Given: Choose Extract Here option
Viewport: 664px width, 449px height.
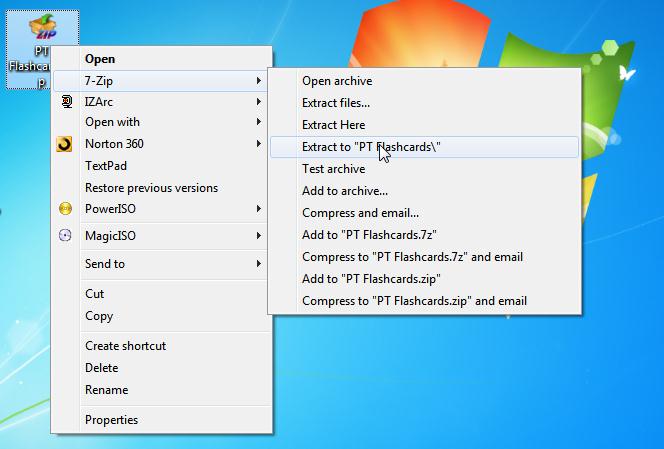Looking at the screenshot, I should 424,125.
